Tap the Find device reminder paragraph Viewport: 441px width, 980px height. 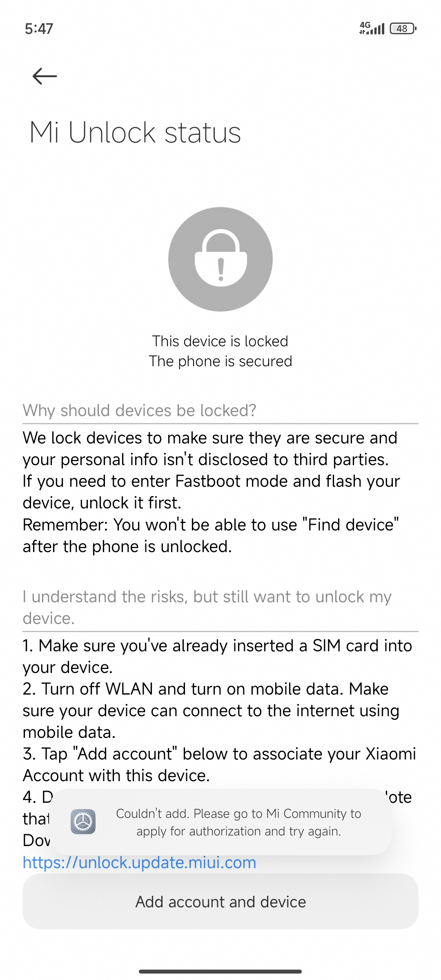point(211,535)
